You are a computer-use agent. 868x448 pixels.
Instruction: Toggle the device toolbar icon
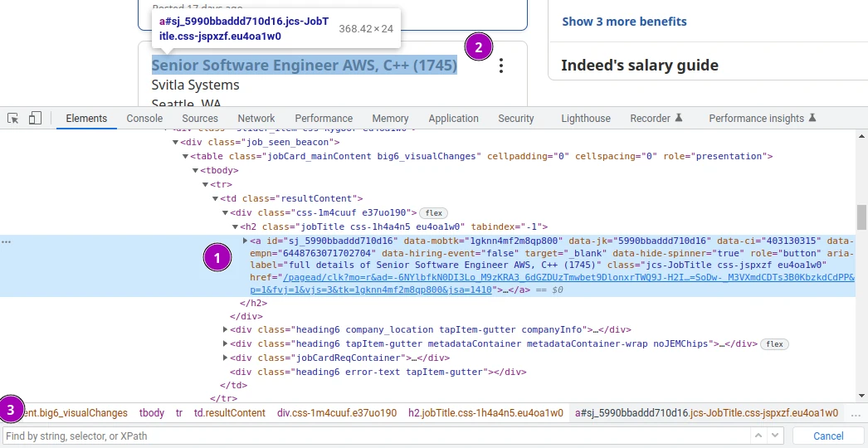[35, 119]
